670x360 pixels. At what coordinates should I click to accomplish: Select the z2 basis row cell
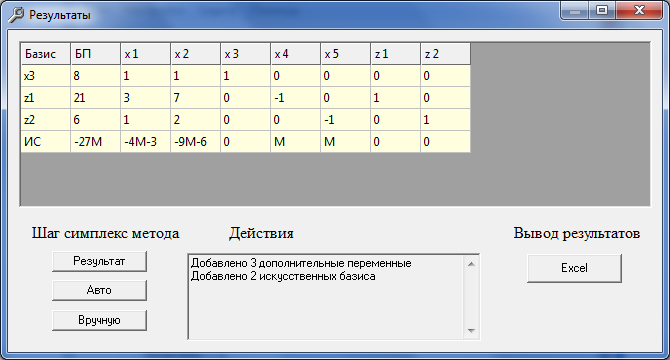click(46, 120)
